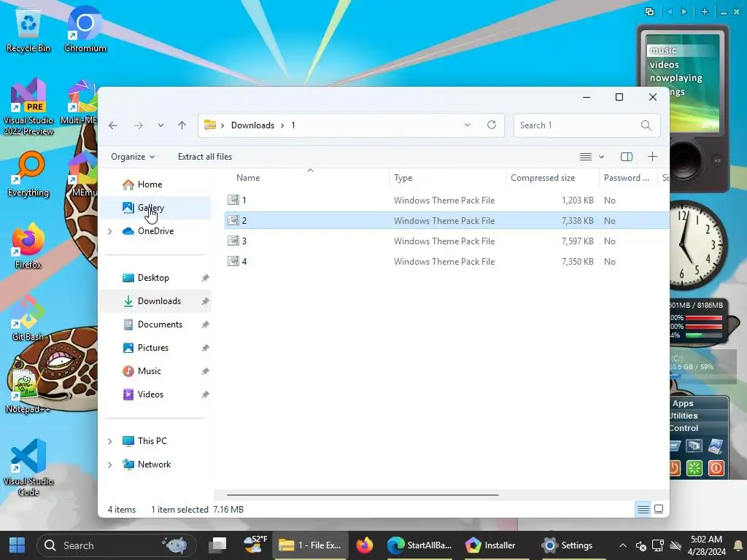Open Visual Studio 2022 Preview shortcut
The width and height of the screenshot is (747, 560).
pos(28,107)
